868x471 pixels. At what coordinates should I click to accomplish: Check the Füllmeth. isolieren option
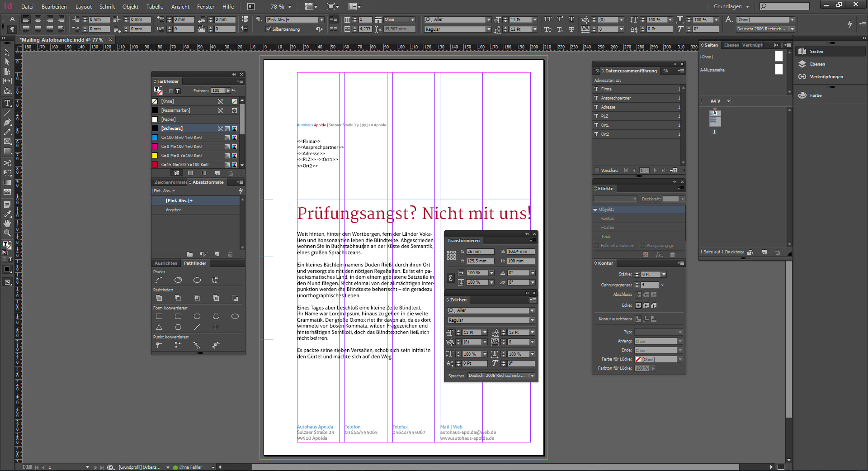coord(596,246)
